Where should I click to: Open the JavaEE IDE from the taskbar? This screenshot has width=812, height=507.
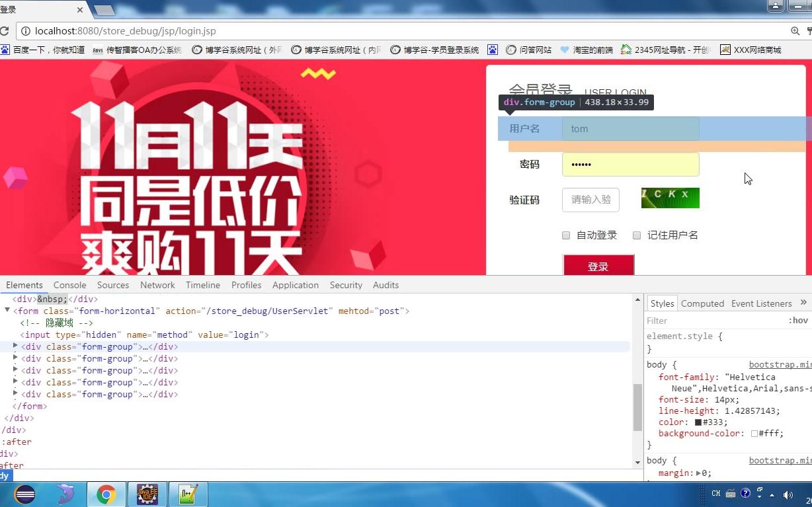147,494
